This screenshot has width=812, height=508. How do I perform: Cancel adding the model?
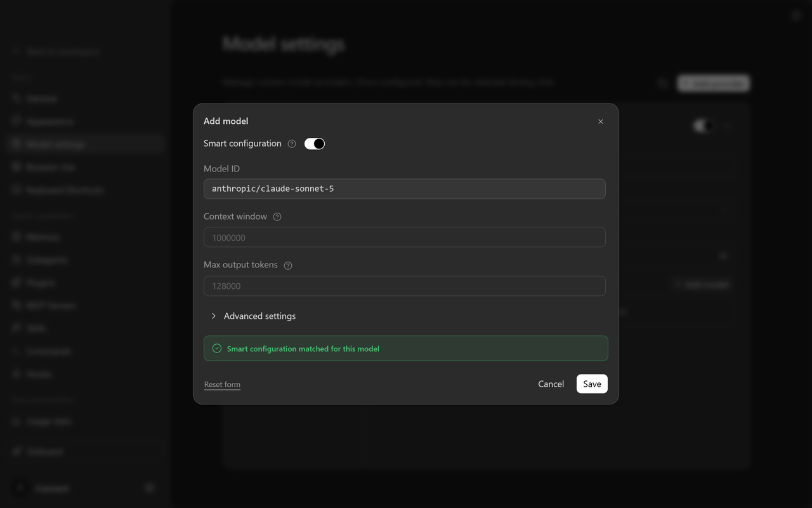coord(551,384)
